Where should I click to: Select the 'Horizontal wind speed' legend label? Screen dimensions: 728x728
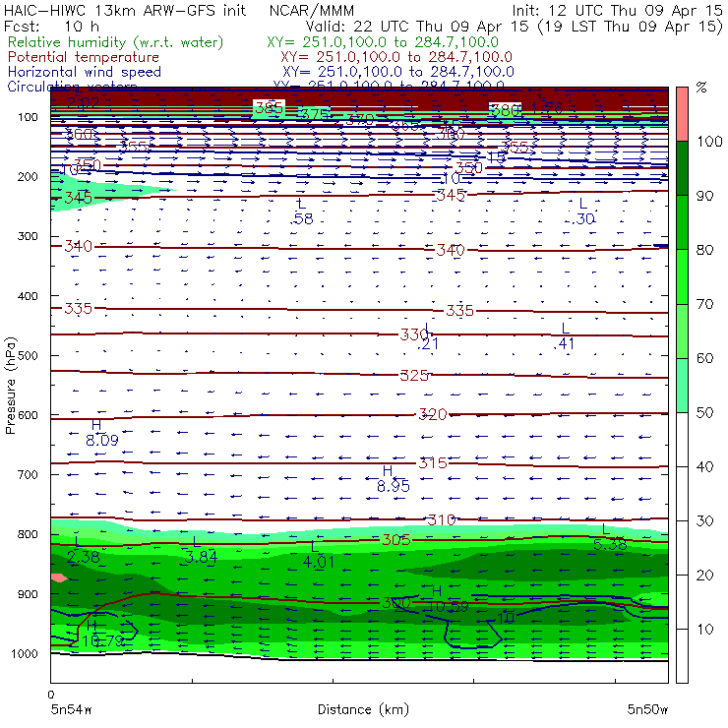[85, 72]
